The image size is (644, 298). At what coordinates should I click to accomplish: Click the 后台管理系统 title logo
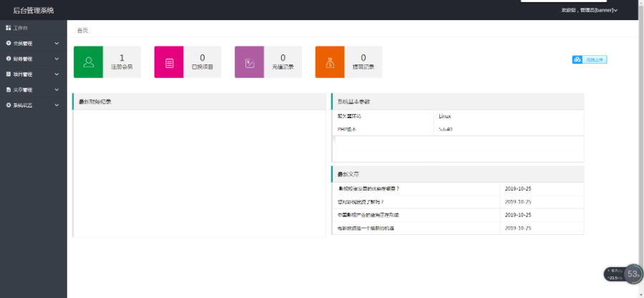(x=33, y=10)
